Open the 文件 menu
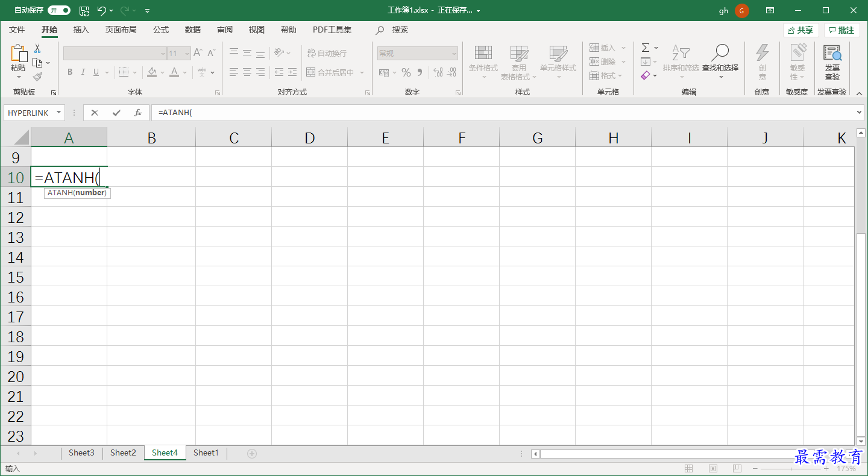Viewport: 868px width, 476px height. [17, 30]
